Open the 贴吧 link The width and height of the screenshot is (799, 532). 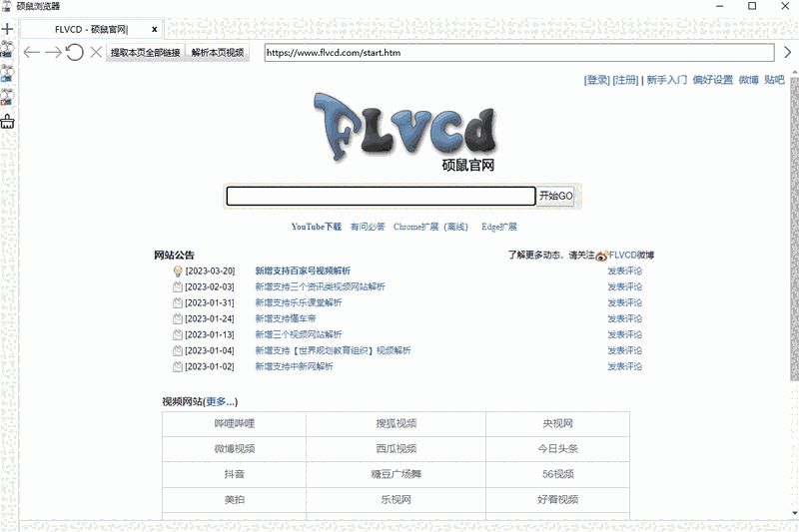(774, 80)
